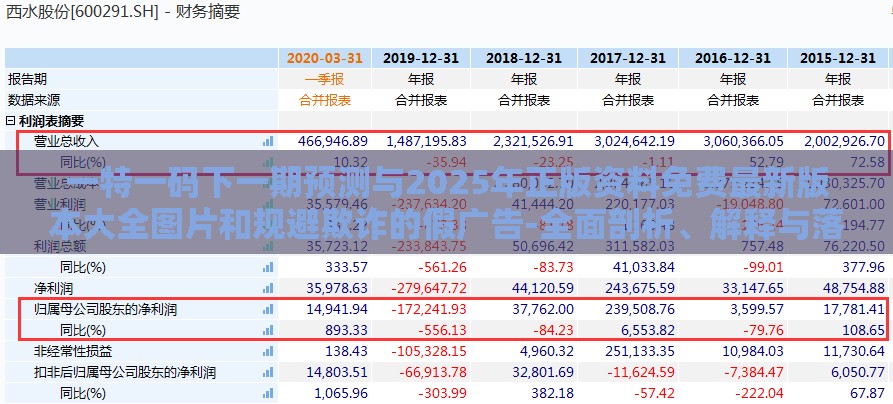Click 合并报表 under the 2020-03-31 column
This screenshot has height=404, width=893.
325,101
